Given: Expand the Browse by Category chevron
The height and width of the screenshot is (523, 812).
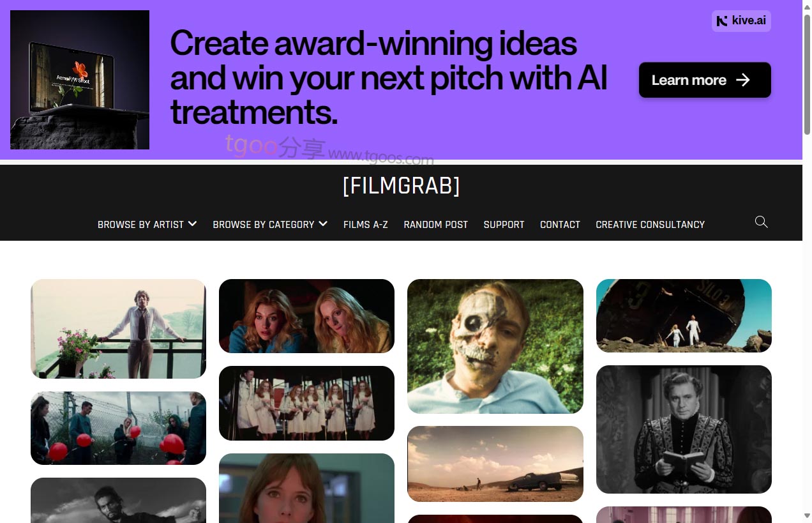Looking at the screenshot, I should pos(323,224).
